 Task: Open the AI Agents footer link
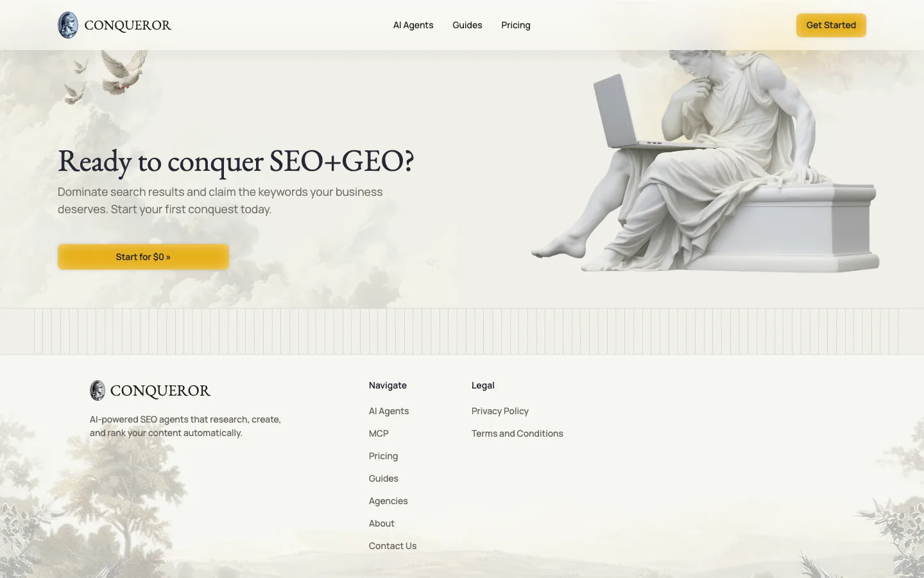pos(389,411)
